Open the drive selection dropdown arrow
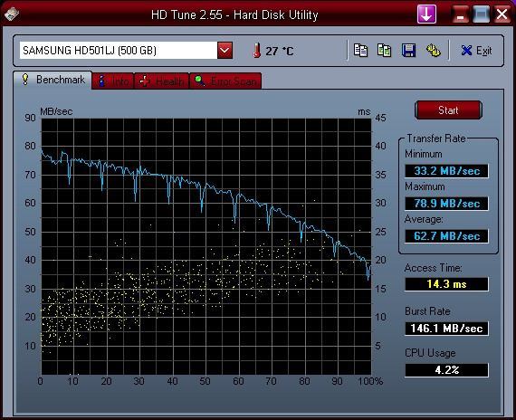 click(225, 51)
